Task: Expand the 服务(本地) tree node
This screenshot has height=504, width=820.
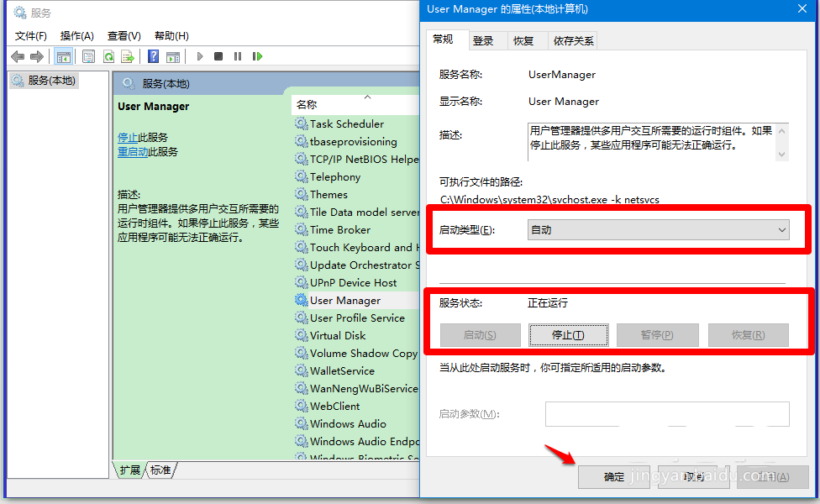Action: pyautogui.click(x=49, y=80)
